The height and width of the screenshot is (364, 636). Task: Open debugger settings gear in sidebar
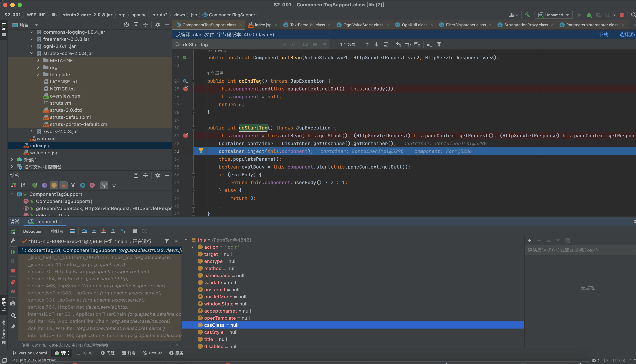[x=13, y=315]
